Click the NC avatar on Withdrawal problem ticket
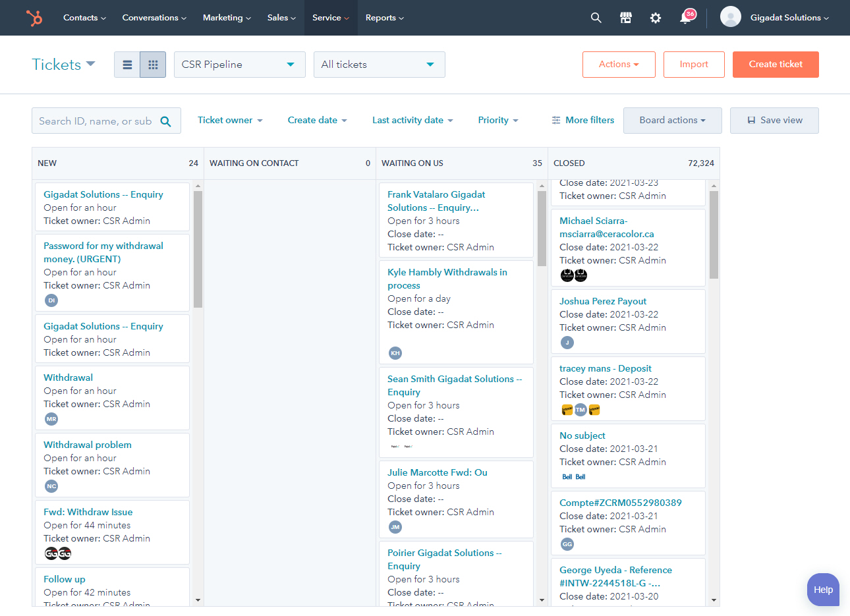This screenshot has width=850, height=616. [51, 486]
